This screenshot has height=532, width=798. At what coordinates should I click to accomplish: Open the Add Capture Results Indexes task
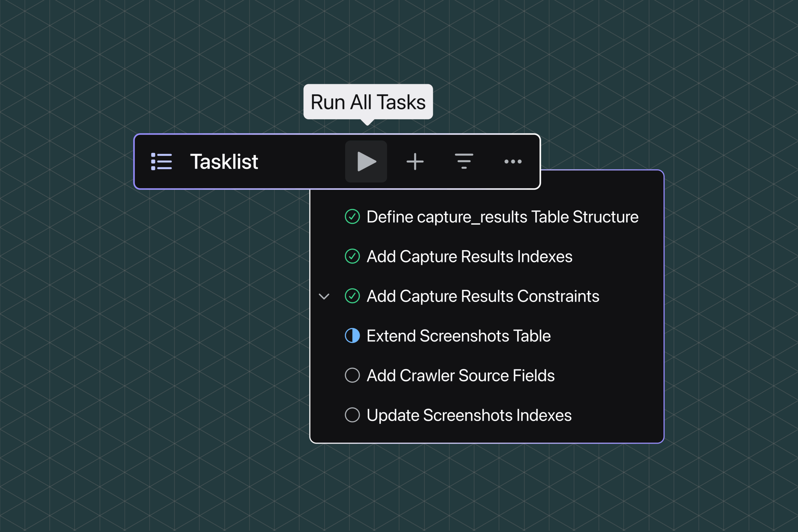pyautogui.click(x=469, y=256)
